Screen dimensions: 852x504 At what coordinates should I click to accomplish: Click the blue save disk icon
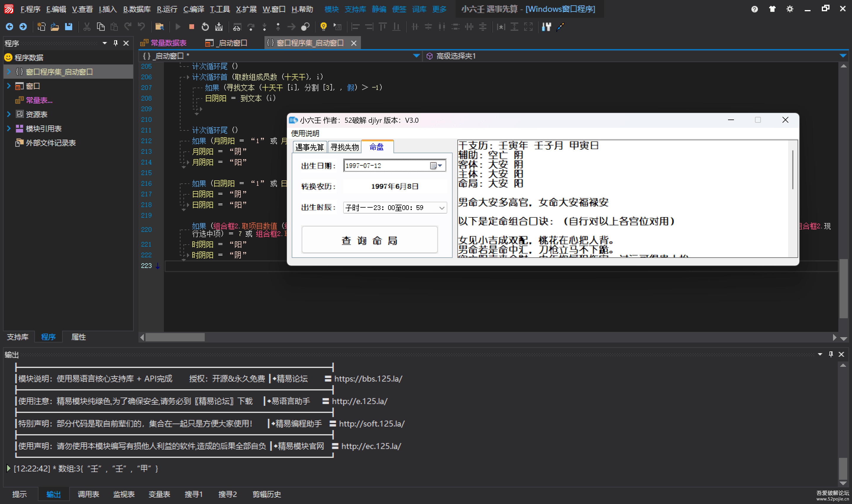click(x=68, y=27)
